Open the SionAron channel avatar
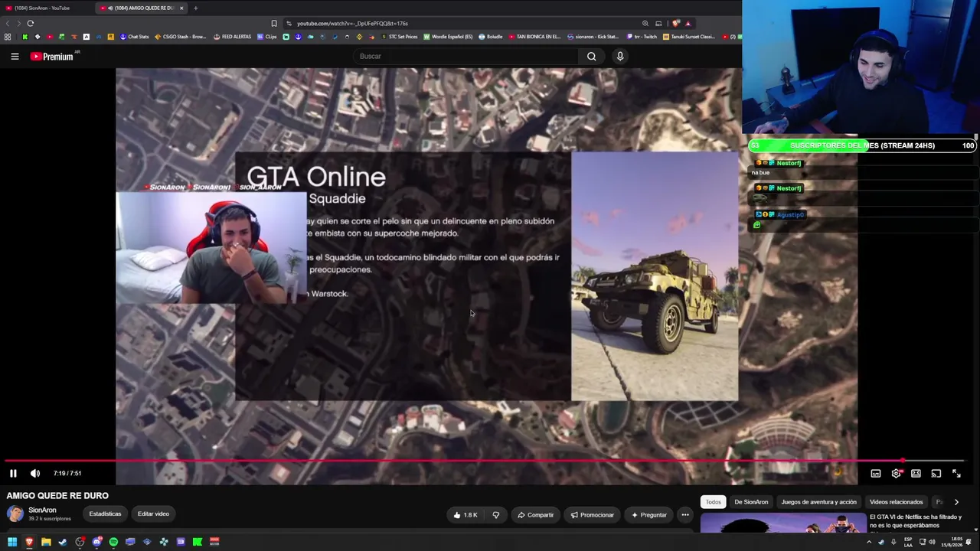The width and height of the screenshot is (980, 551). click(x=15, y=514)
